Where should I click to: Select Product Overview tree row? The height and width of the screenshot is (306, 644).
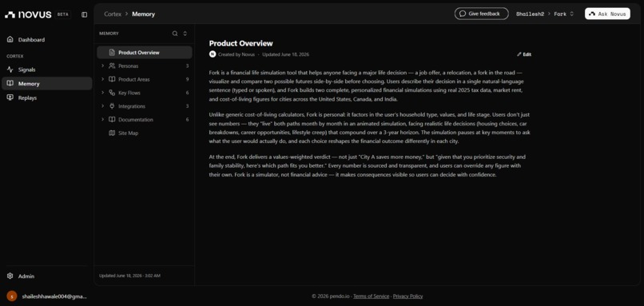tap(145, 53)
